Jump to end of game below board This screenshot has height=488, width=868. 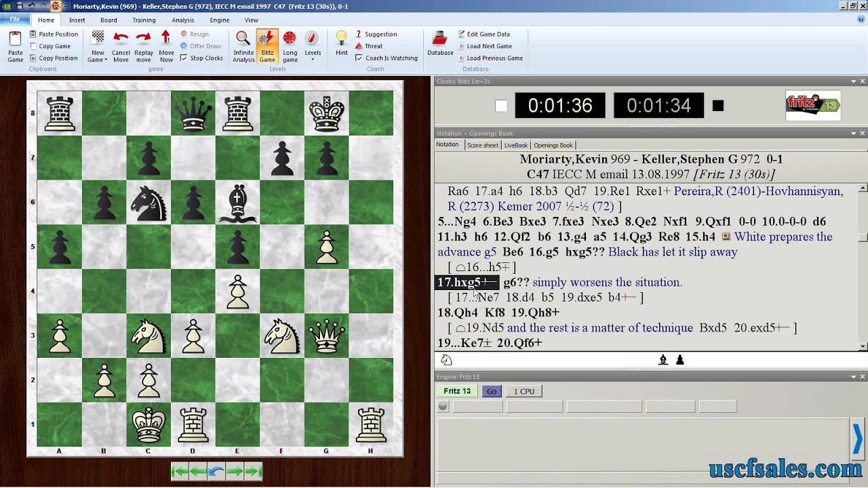(253, 472)
